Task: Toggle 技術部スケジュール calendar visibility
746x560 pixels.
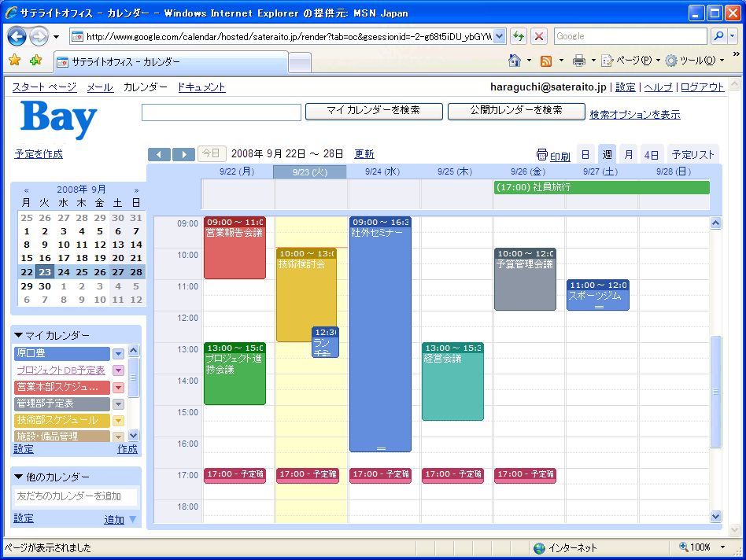Action: (x=62, y=420)
